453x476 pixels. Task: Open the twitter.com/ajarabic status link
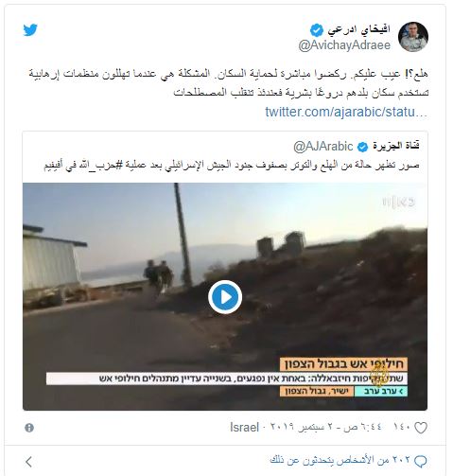[346, 112]
